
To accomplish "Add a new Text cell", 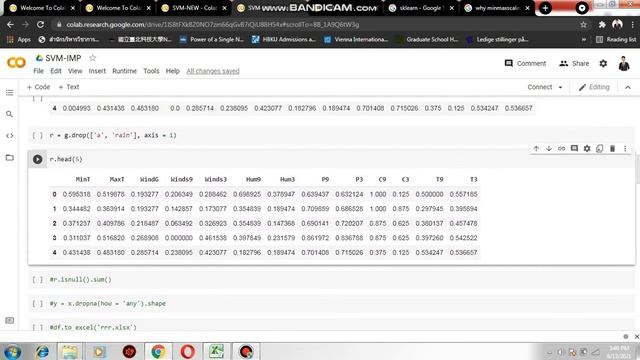I will (69, 87).
